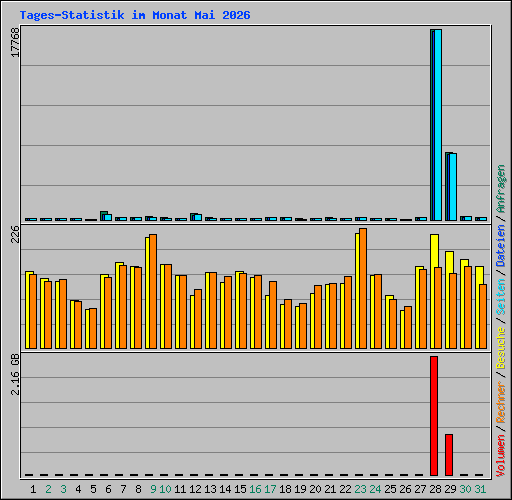Click the chart title Tages-Statistik im Monat Mai 2026

pyautogui.click(x=135, y=15)
